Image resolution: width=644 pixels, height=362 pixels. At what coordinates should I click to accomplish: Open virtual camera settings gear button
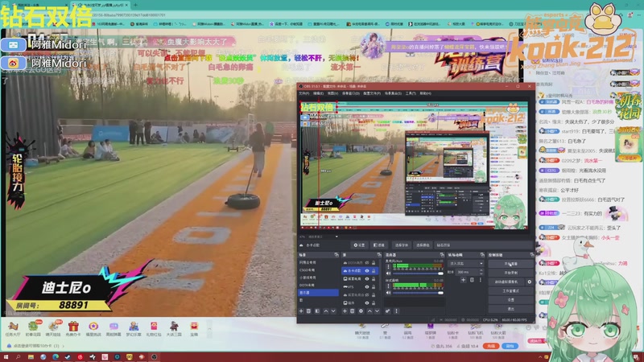530,282
